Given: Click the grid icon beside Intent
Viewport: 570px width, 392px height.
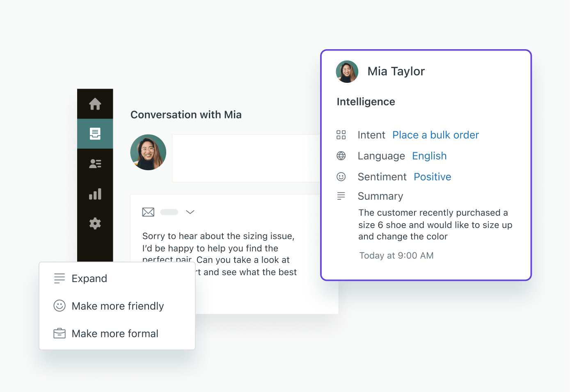Looking at the screenshot, I should pos(341,135).
